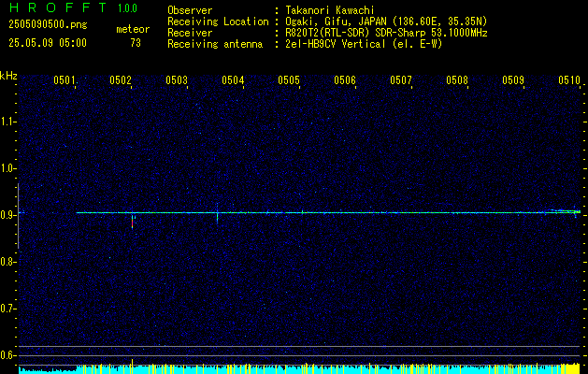
Task: Click the gray vertical range bar beside 0.9
Action: (18, 216)
